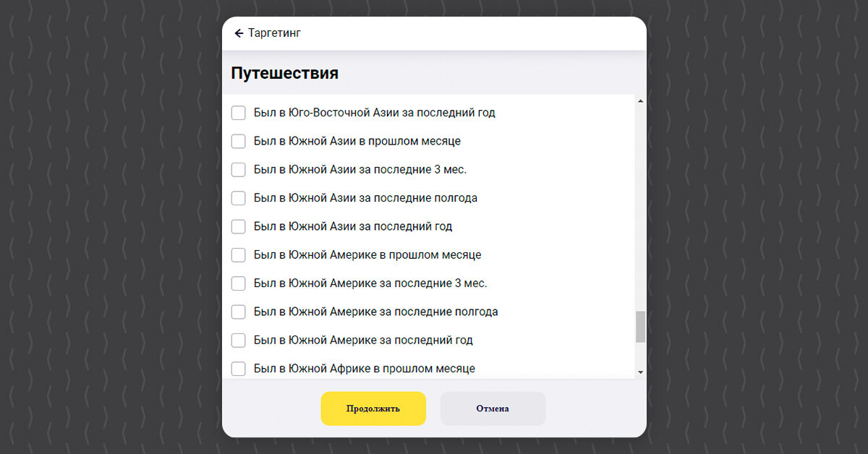The height and width of the screenshot is (454, 868).
Task: Click the scrollbar up arrow
Action: pyautogui.click(x=640, y=101)
